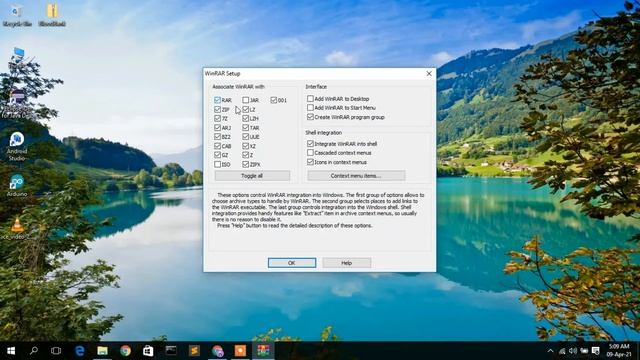
Task: Open the orange app icon in taskbar
Action: pyautogui.click(x=240, y=351)
